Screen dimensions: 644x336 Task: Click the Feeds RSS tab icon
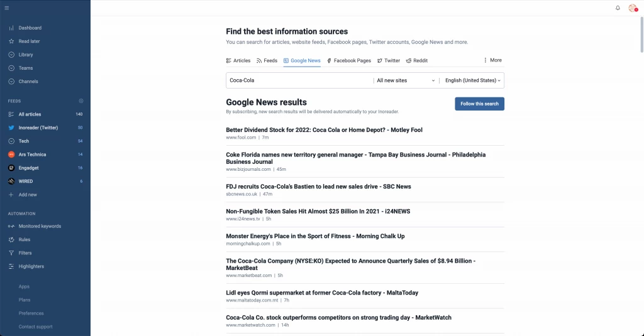click(259, 61)
